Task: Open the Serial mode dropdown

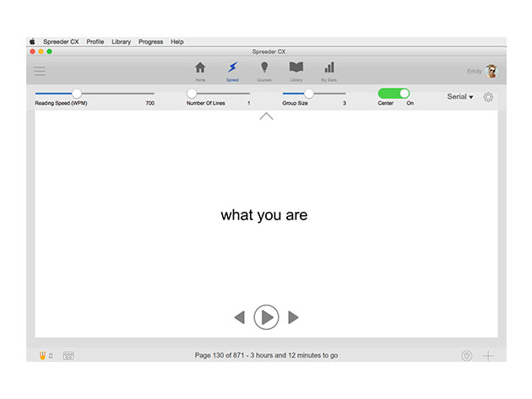Action: (460, 97)
